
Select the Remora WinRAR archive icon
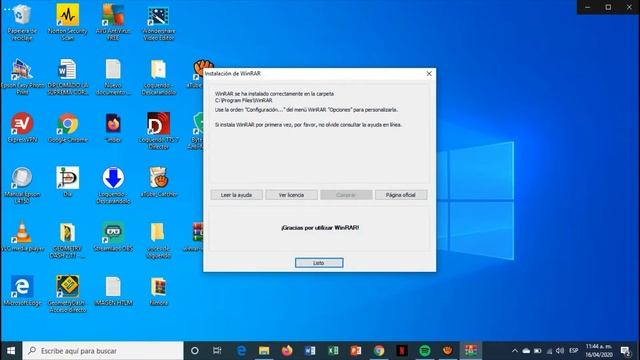point(159,291)
